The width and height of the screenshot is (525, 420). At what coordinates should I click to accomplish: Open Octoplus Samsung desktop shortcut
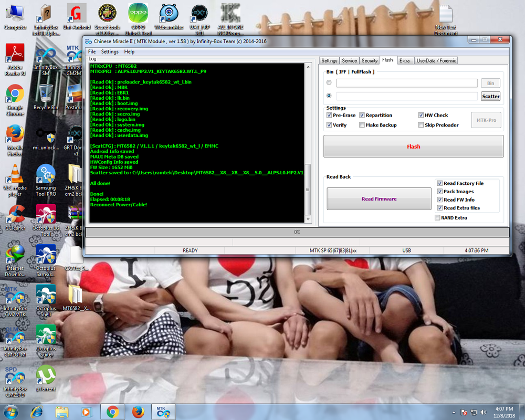coord(46,260)
